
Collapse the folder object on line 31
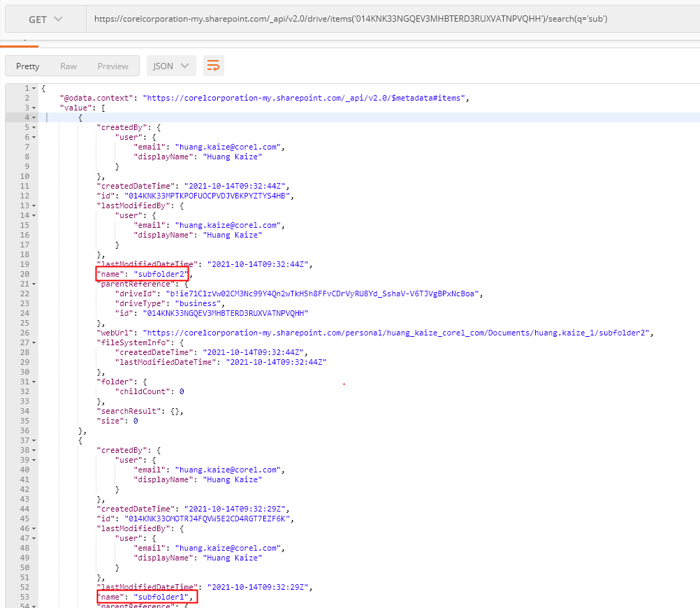(33, 382)
